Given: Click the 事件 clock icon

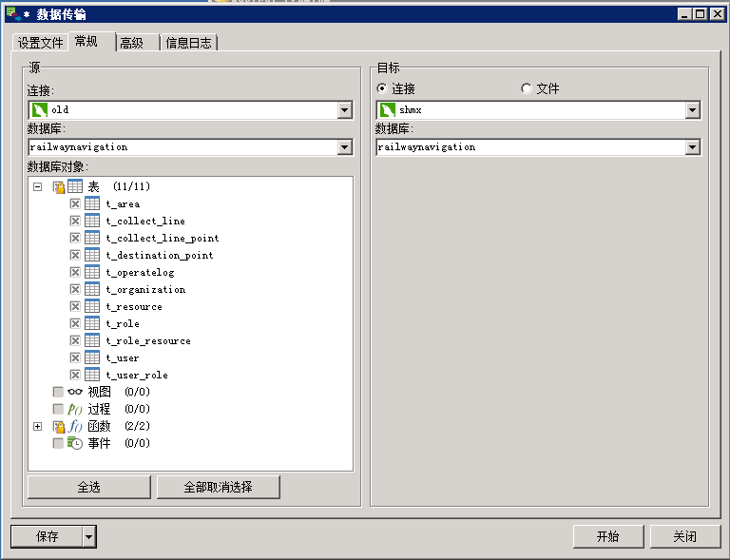Looking at the screenshot, I should [x=75, y=443].
